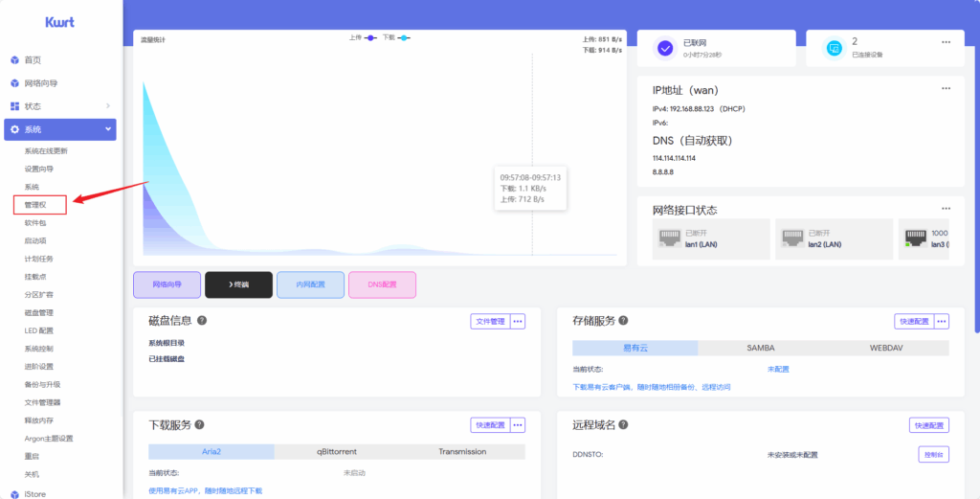Collapse the 系统 sidebar menu

pos(108,129)
